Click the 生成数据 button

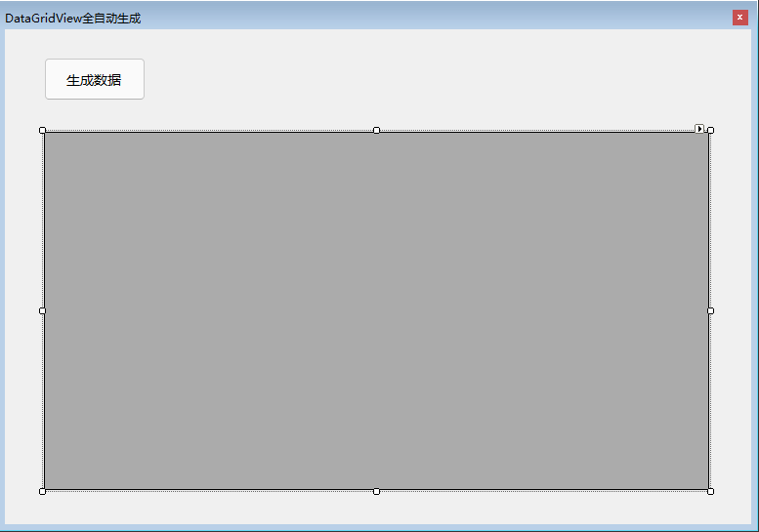pyautogui.click(x=95, y=79)
